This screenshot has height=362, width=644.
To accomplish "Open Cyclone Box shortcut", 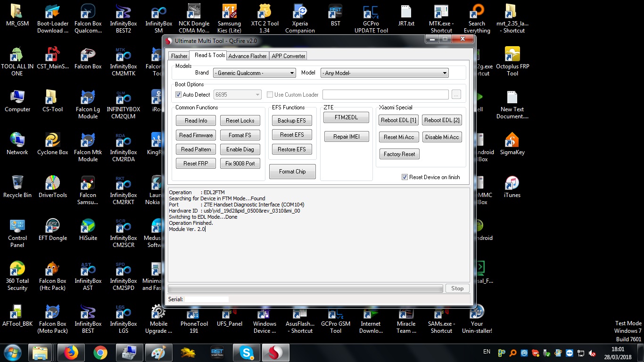I will pyautogui.click(x=53, y=144).
